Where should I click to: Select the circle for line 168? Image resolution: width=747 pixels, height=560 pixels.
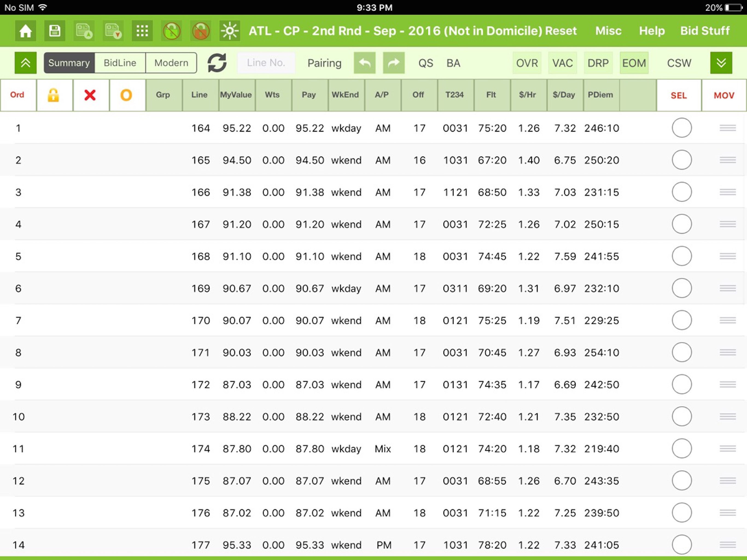[x=681, y=256]
